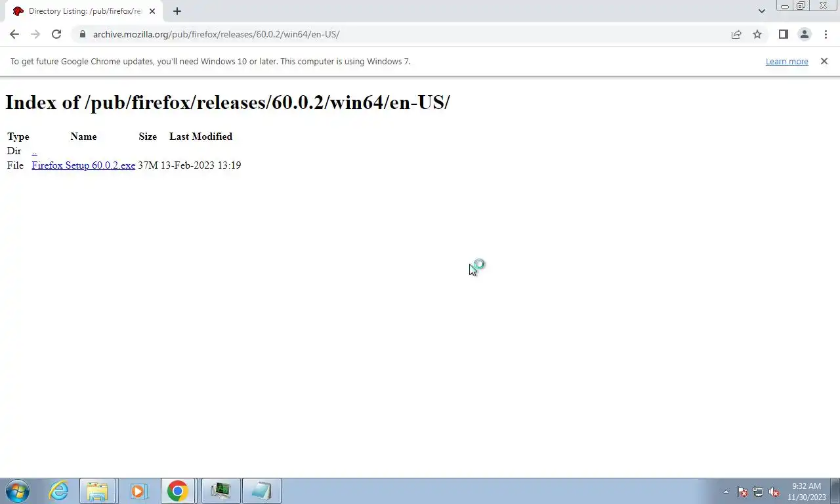Open Windows Media Player from taskbar
The image size is (840, 504).
click(x=138, y=491)
